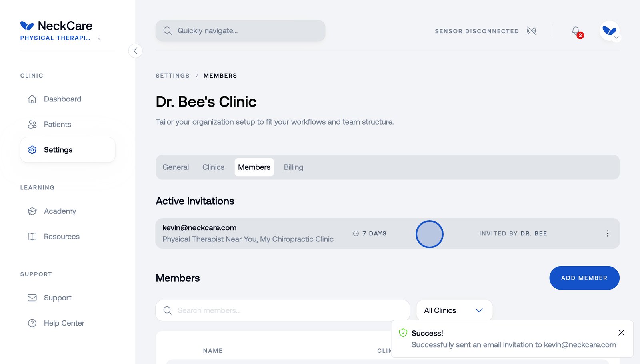Select the Dashboard home icon
Screen dimensions: 640x364
click(x=32, y=99)
